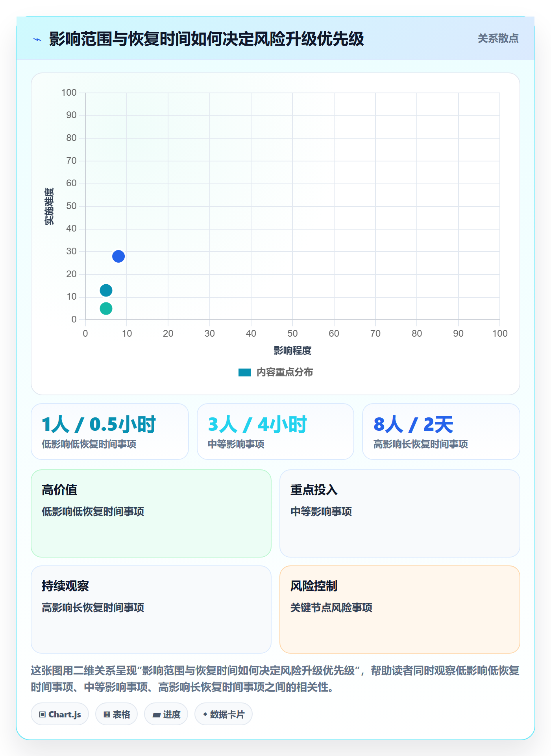Click the y-axis tick label 100
Viewport: 551px width, 756px height.
point(69,93)
